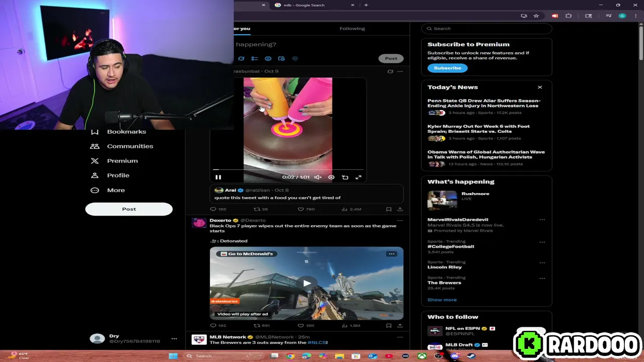Open Communities in the sidebar

[x=121, y=146]
